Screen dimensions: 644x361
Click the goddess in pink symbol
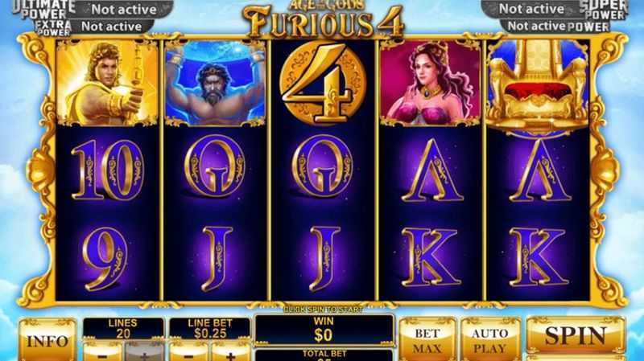click(x=430, y=83)
